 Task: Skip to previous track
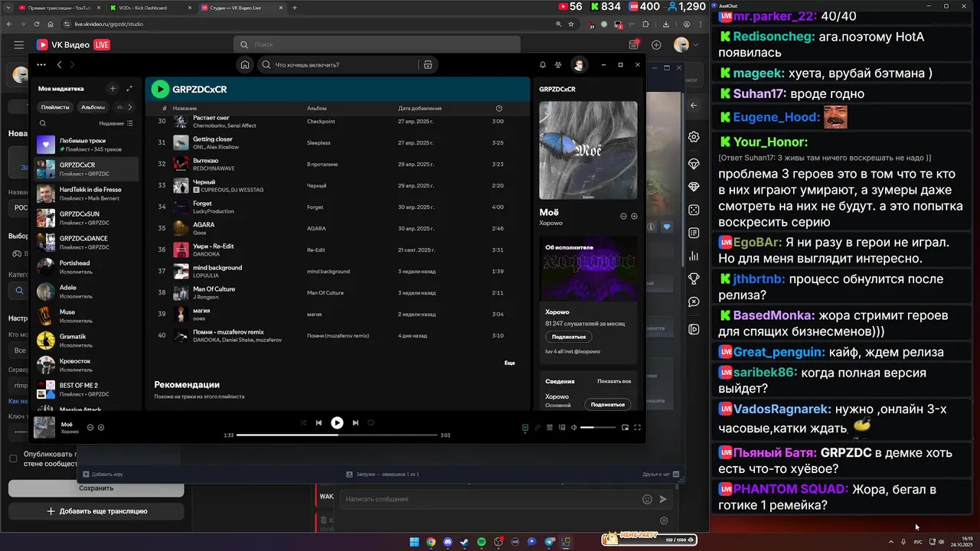[x=318, y=422]
